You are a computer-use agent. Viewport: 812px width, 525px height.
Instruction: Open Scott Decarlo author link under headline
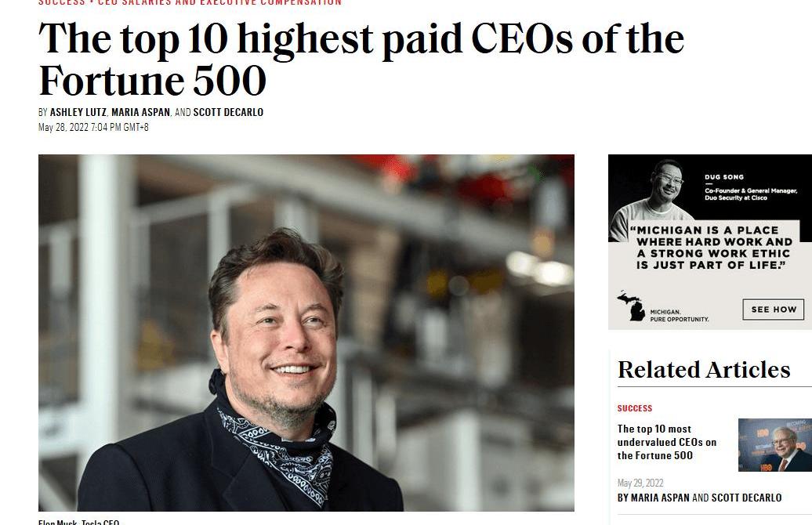228,112
